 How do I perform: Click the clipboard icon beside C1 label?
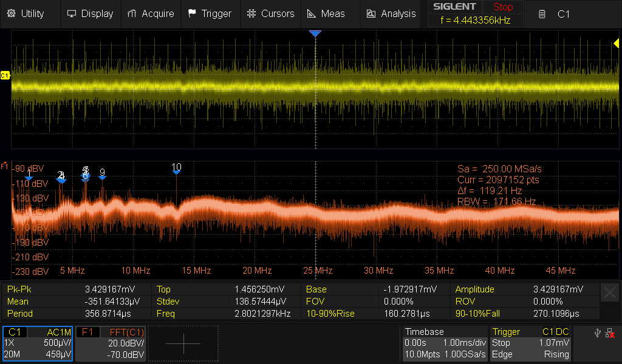pyautogui.click(x=542, y=14)
